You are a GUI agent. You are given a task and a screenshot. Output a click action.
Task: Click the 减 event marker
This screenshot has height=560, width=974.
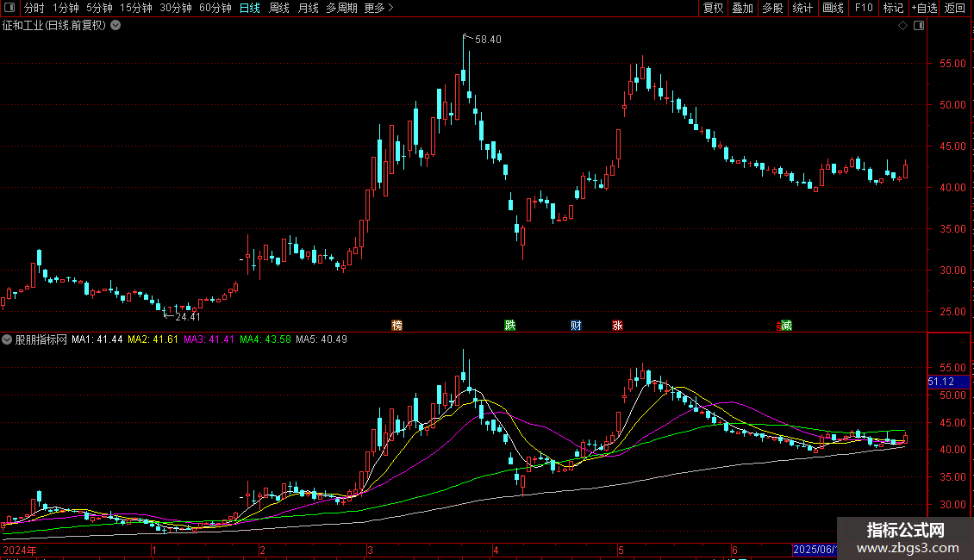click(x=786, y=326)
